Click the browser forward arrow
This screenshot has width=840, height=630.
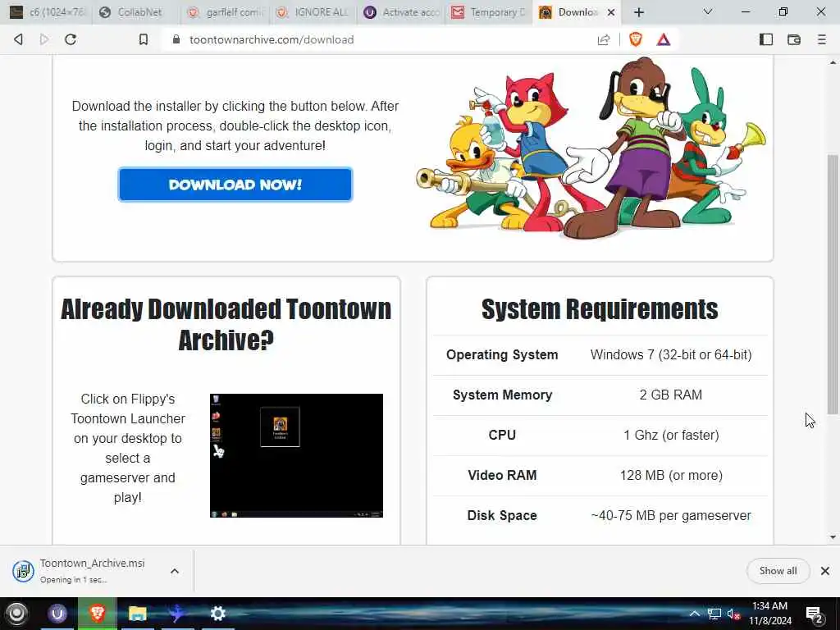pos(44,39)
